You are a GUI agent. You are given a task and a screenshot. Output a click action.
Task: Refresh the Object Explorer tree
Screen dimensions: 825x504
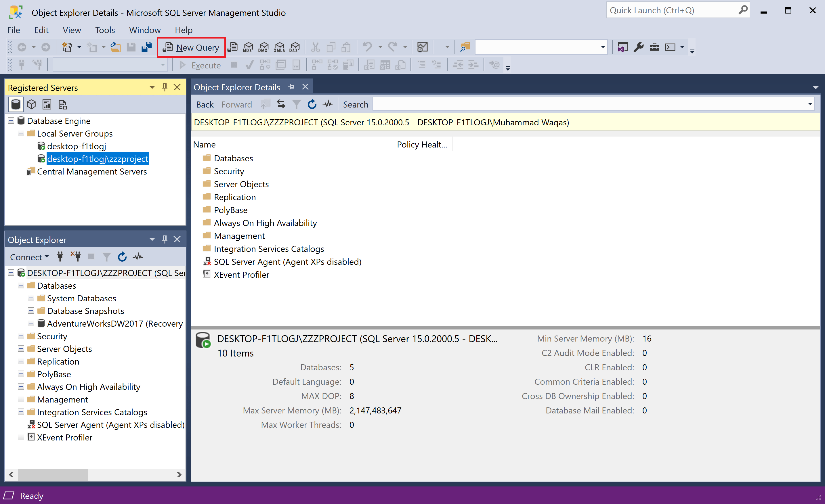tap(122, 257)
